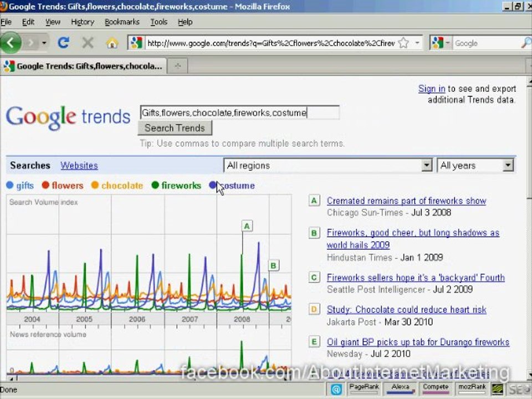Click the C news item icon
532x399 pixels.
[x=314, y=278]
